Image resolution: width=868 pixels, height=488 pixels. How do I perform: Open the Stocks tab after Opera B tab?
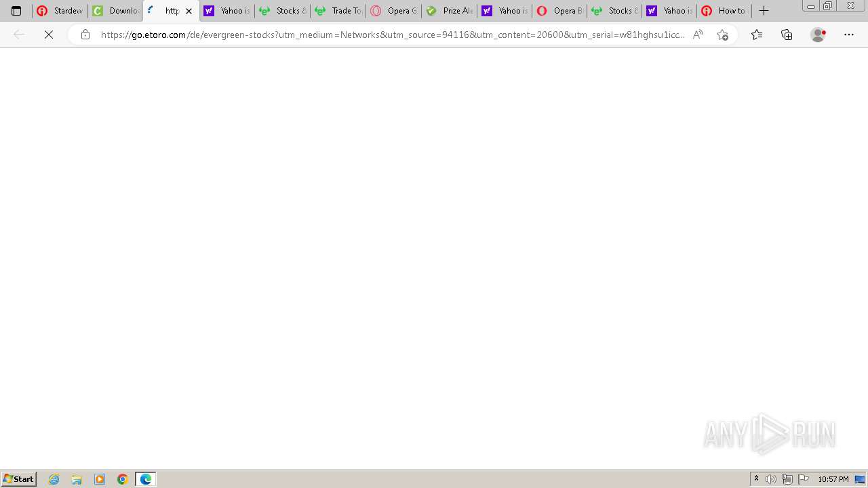616,11
